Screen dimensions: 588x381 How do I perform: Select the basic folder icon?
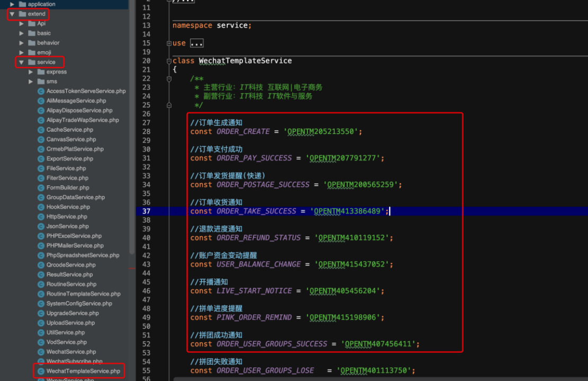[x=32, y=33]
